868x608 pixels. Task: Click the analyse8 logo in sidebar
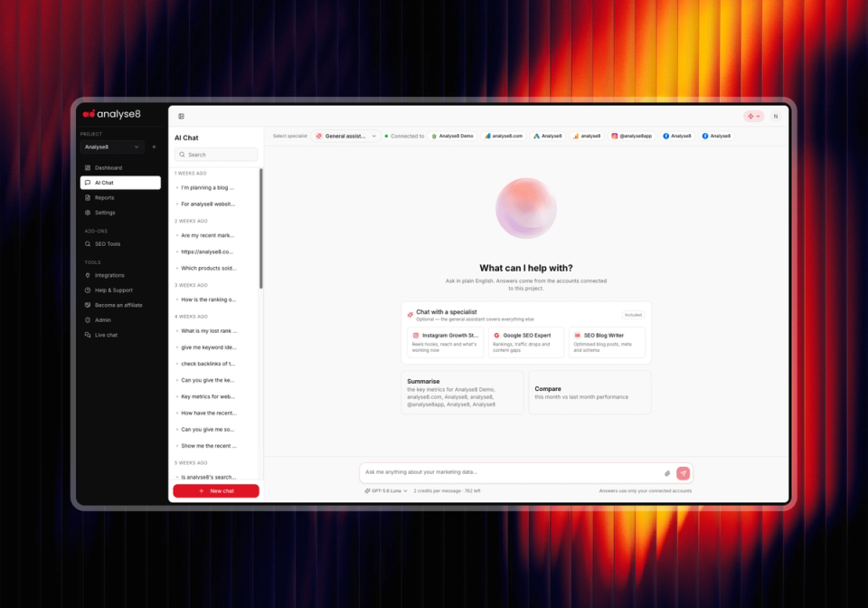pyautogui.click(x=112, y=114)
